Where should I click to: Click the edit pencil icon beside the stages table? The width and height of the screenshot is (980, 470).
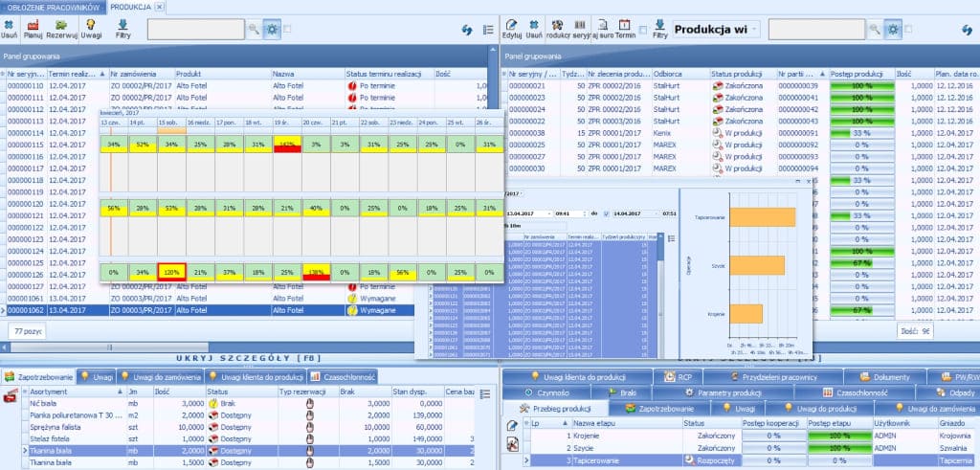[513, 426]
